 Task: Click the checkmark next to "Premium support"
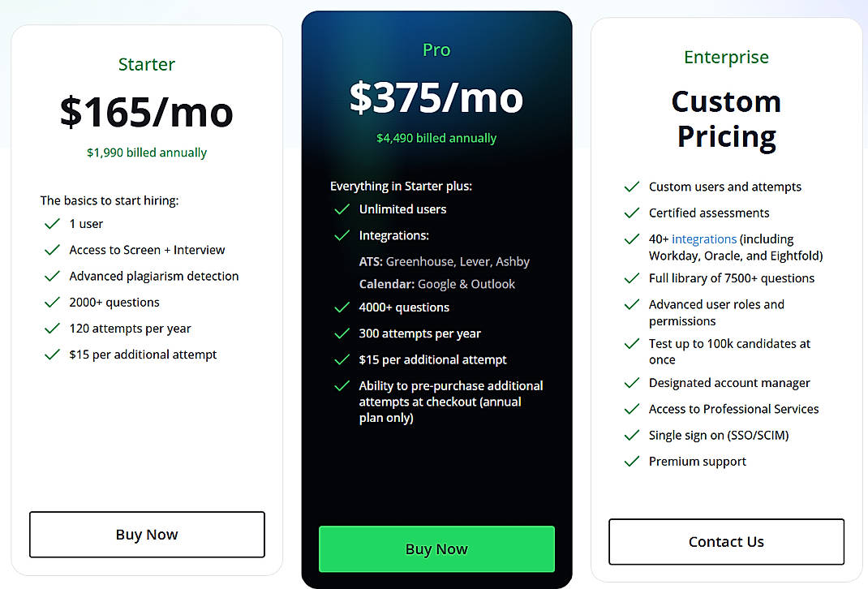632,461
